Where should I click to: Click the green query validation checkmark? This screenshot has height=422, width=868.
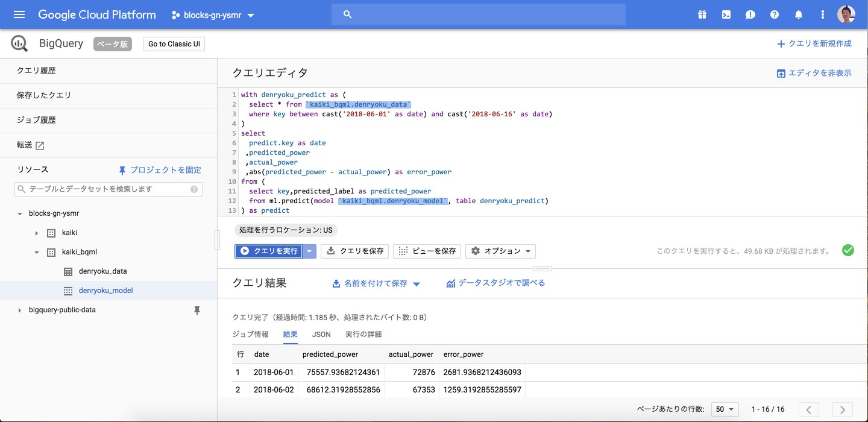pos(848,250)
